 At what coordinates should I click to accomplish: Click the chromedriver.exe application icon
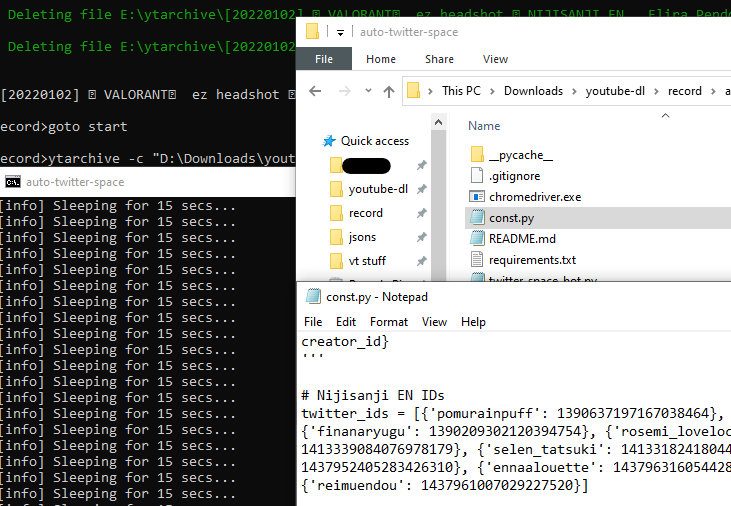coord(477,196)
